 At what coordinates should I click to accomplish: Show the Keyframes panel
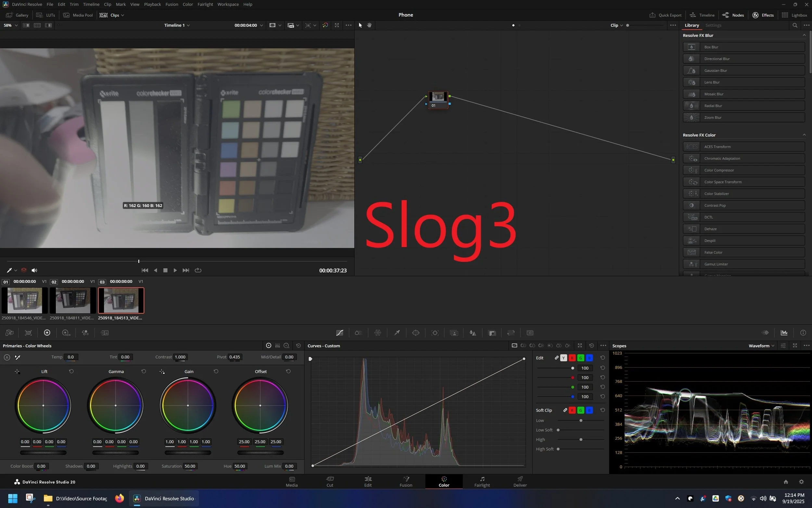[765, 332]
